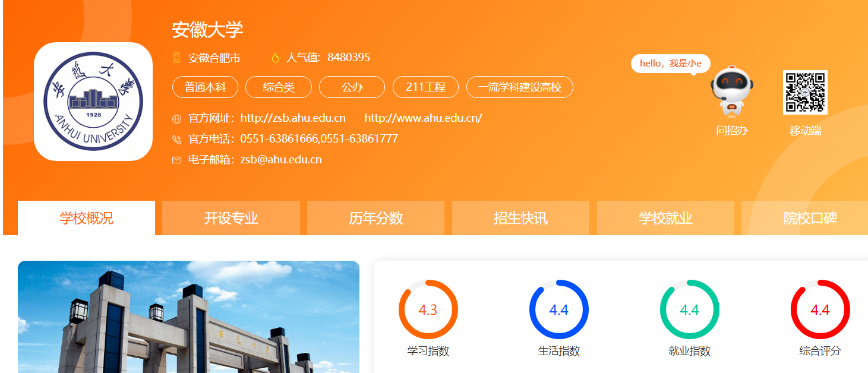Screen dimensions: 868x373
Task: Switch to the 历年分数 tab
Action: tap(376, 218)
